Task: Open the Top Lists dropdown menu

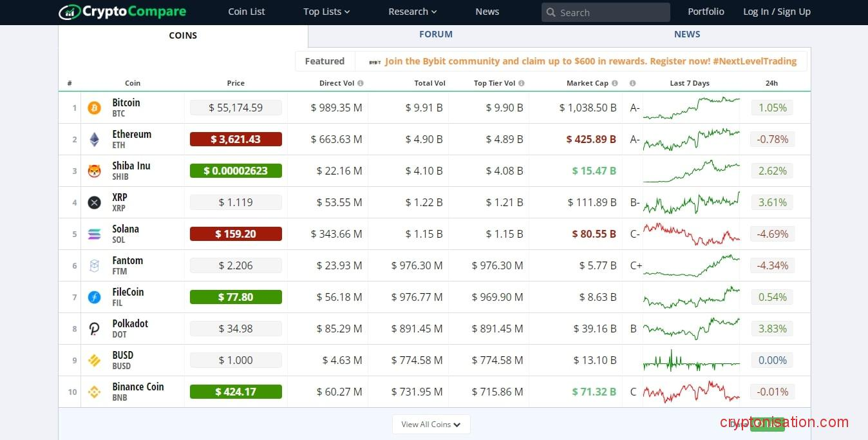Action: point(326,12)
